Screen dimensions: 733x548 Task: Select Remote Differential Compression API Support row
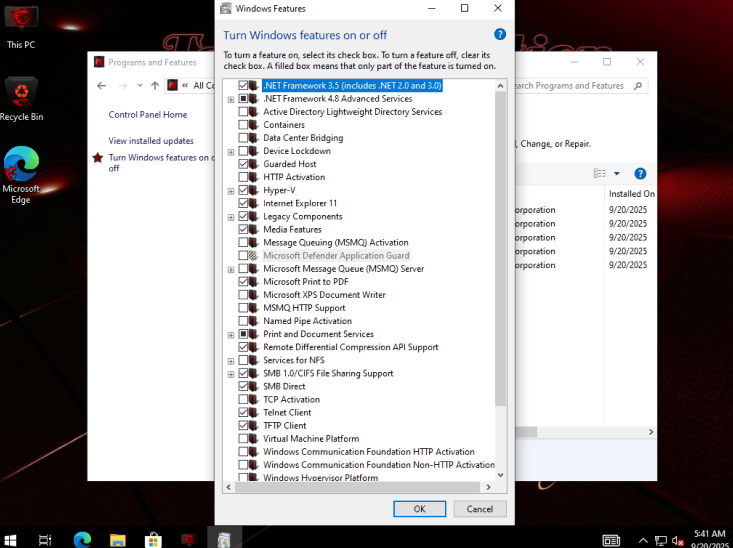tap(351, 347)
